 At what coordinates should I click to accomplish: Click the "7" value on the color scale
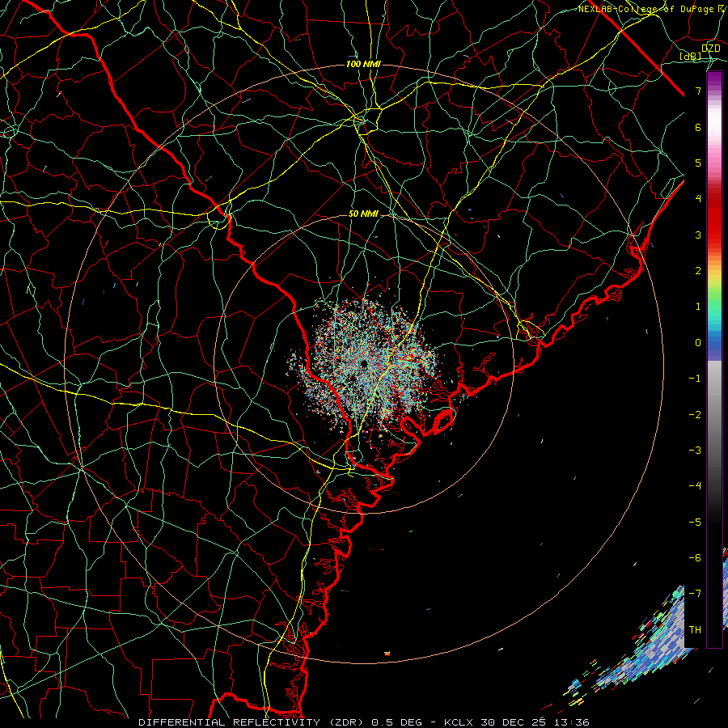(698, 91)
